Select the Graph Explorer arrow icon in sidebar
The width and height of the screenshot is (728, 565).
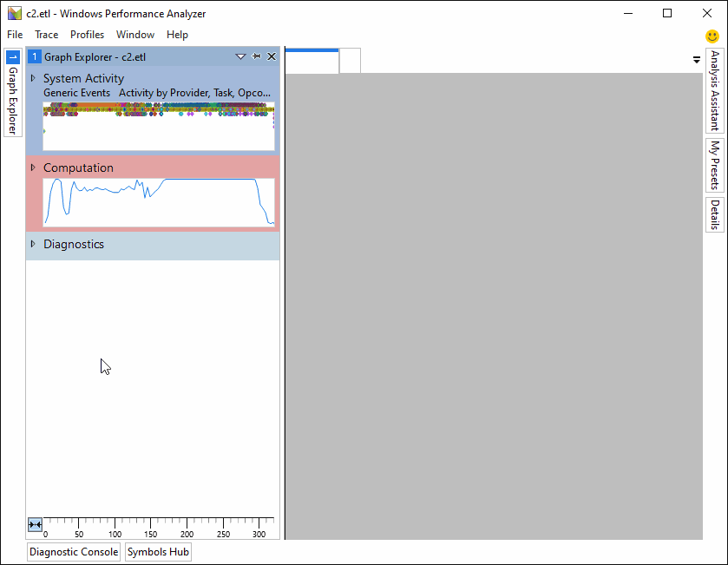(x=12, y=56)
